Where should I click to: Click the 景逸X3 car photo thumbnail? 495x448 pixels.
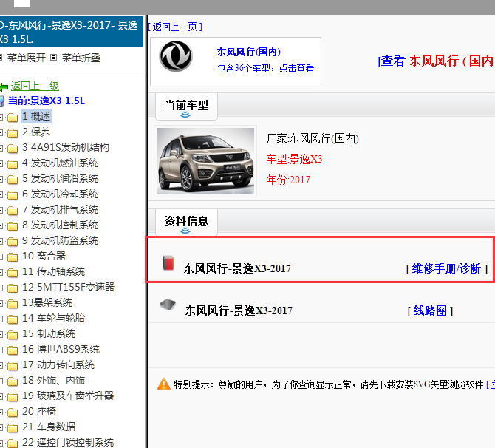coord(205,161)
